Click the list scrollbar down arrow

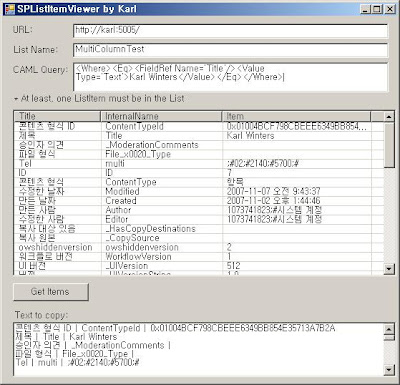pos(389,269)
